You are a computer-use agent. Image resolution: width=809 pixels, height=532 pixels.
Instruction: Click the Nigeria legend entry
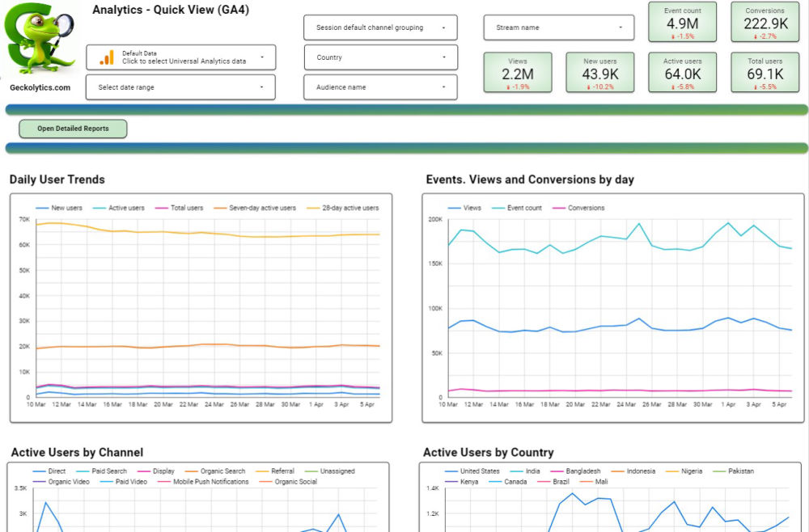(x=684, y=471)
